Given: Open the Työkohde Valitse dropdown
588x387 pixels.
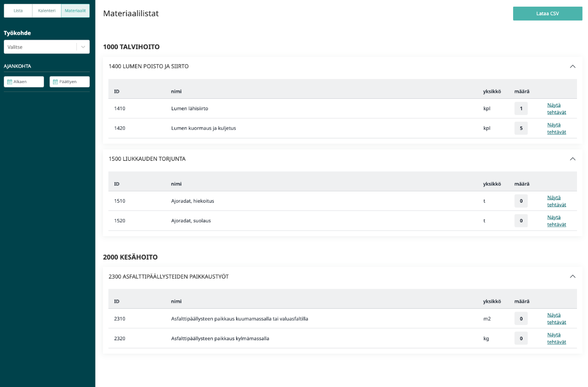Looking at the screenshot, I should click(46, 47).
